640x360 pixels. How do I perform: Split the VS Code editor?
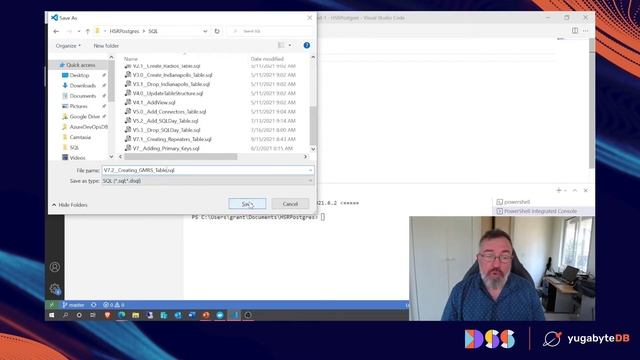tap(575, 31)
